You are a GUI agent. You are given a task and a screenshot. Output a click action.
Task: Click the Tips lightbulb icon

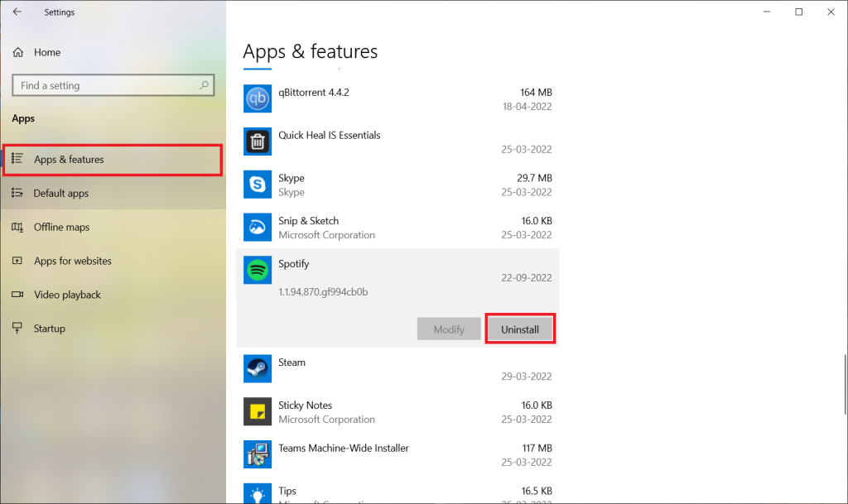pos(258,494)
